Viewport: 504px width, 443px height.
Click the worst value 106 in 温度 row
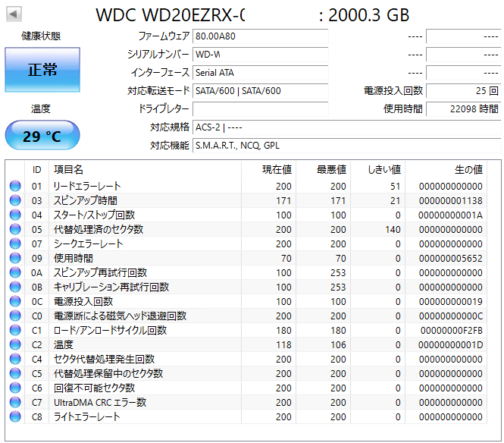click(338, 345)
